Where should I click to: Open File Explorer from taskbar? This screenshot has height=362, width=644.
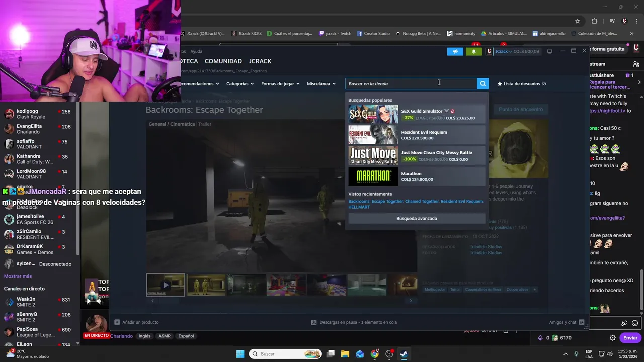point(345,354)
